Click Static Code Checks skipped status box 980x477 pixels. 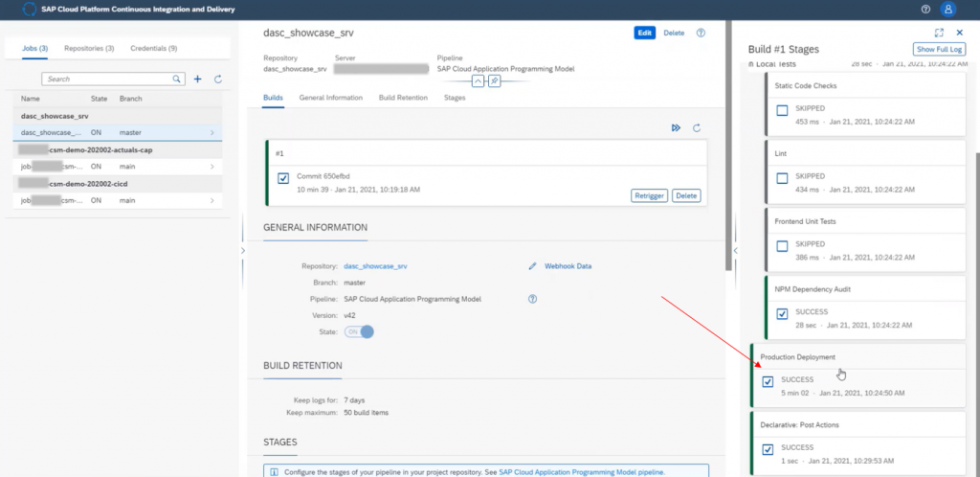pos(782,111)
